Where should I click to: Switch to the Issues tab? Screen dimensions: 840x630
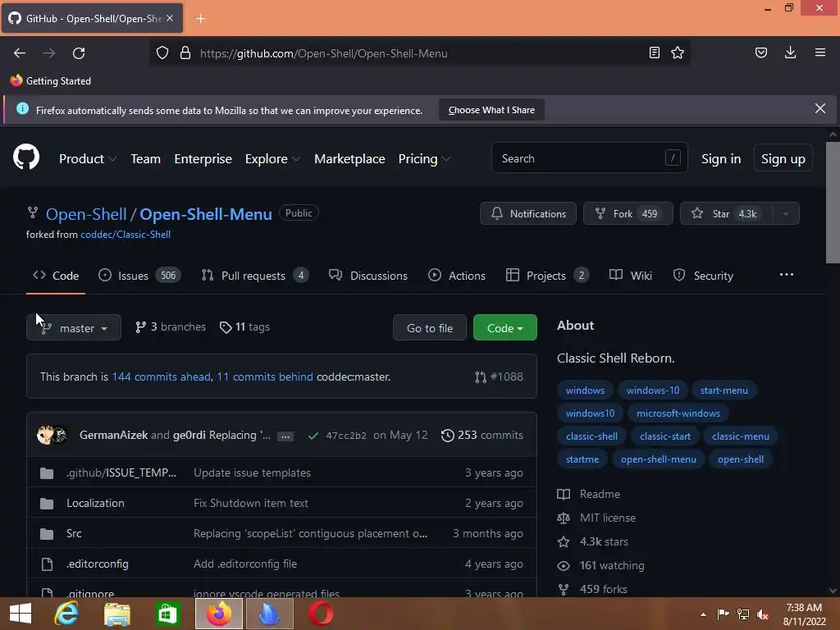click(139, 276)
